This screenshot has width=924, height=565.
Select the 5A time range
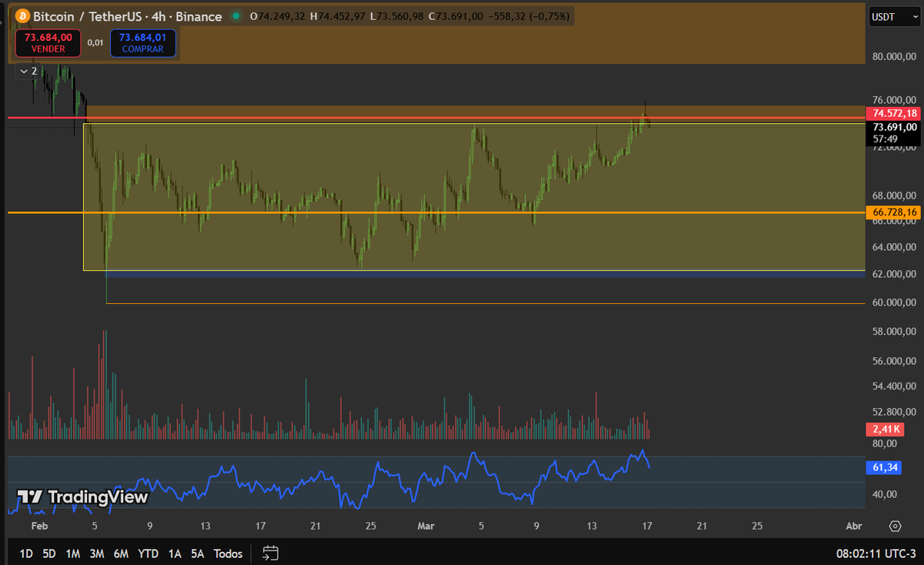(x=198, y=553)
